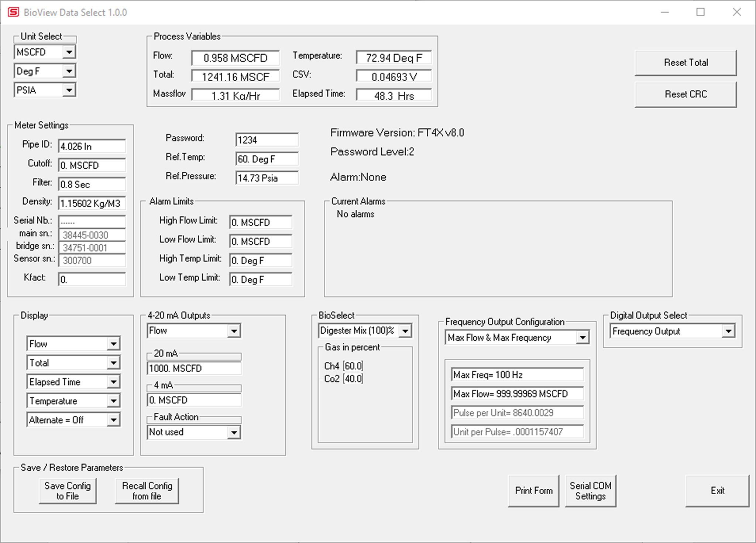Click Save Config to File button
Image resolution: width=756 pixels, height=543 pixels.
[x=68, y=491]
